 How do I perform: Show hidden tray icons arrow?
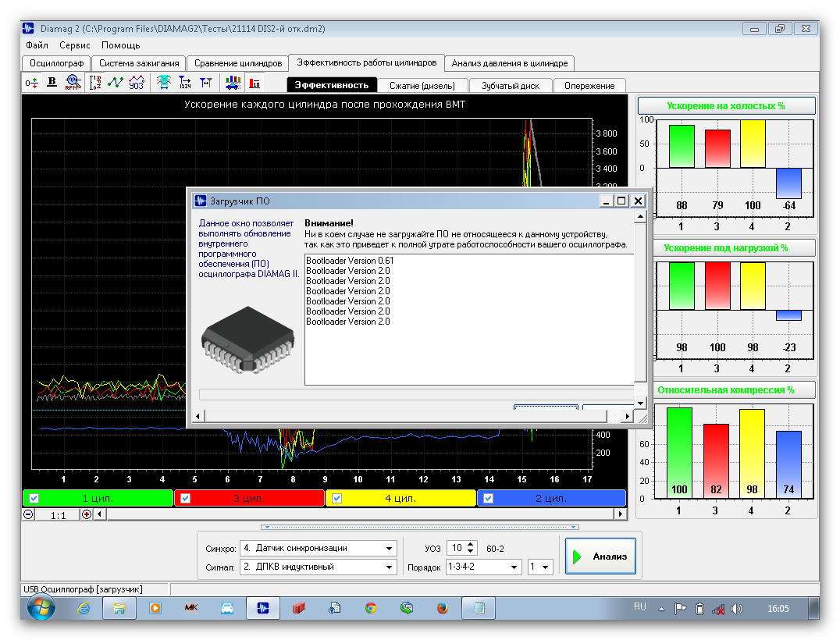(661, 609)
